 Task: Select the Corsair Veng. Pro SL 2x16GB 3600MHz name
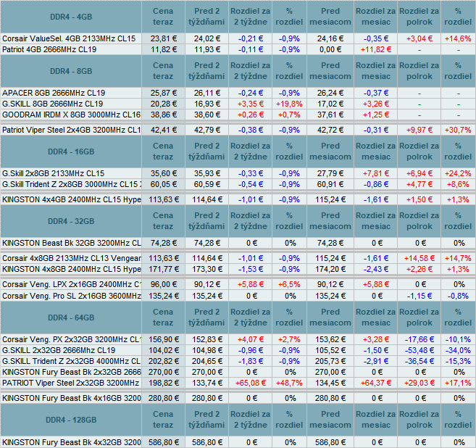(71, 296)
